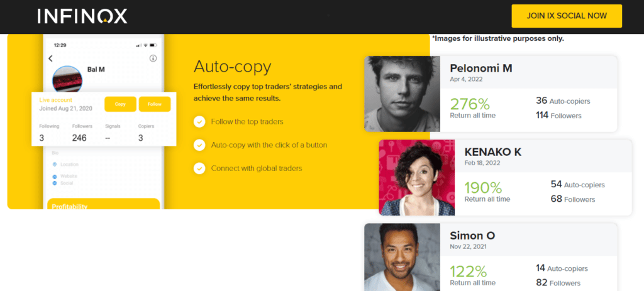Click Apr 4, 2022 date
Image resolution: width=644 pixels, height=291 pixels.
click(x=466, y=79)
